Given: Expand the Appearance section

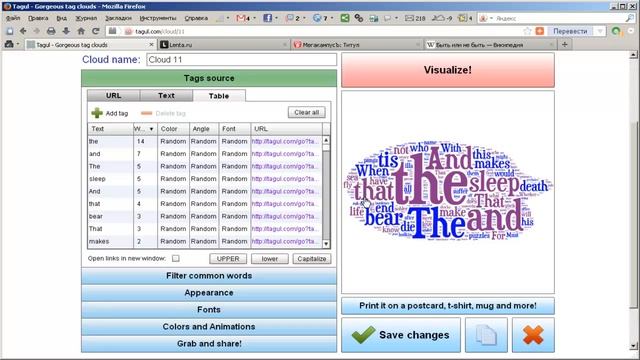Looking at the screenshot, I should [x=209, y=293].
